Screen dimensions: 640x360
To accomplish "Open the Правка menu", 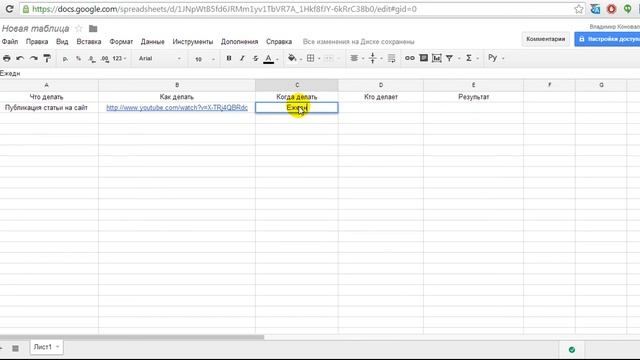I will tap(37, 42).
